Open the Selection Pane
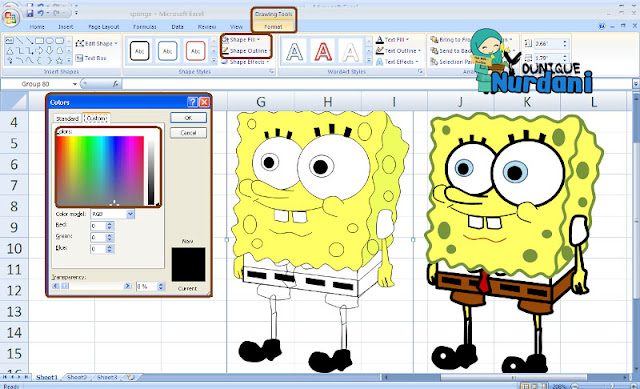This screenshot has height=389, width=640. [x=451, y=62]
